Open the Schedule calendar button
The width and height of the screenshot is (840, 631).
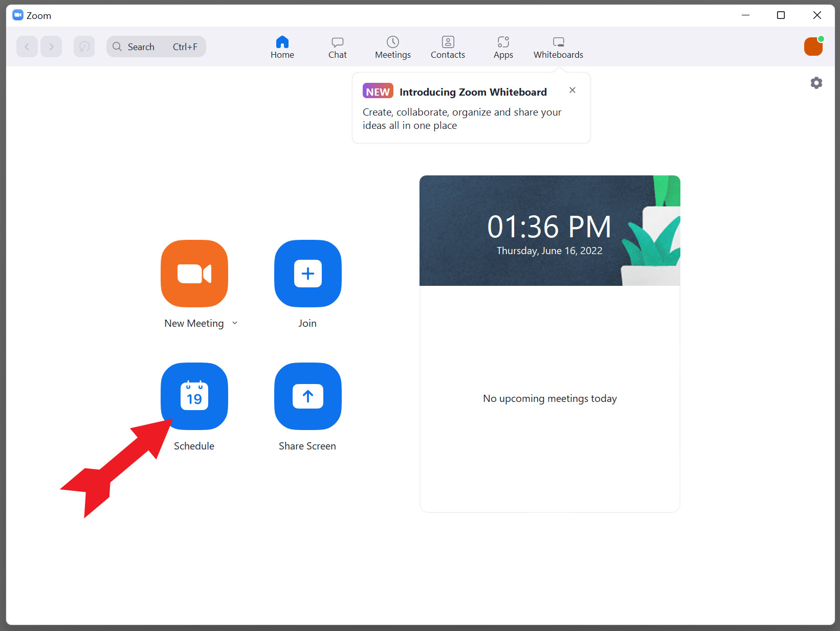(x=194, y=396)
